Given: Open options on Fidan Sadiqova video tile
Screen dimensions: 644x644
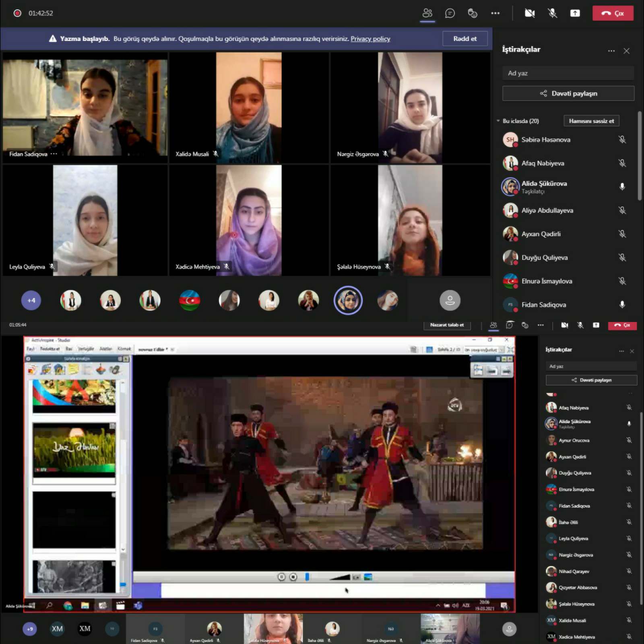Looking at the screenshot, I should click(54, 154).
